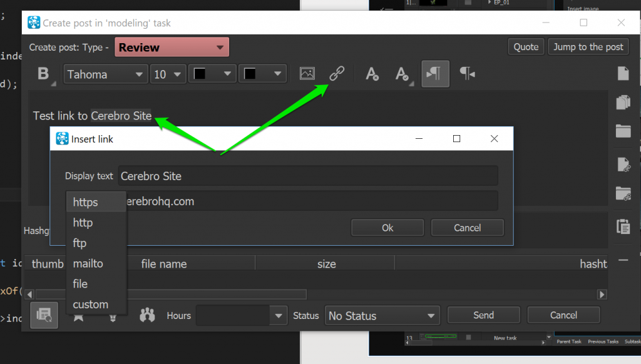Screen dimensions: 641x364
Task: Switch to Parent Task tab in background window
Action: (569, 341)
